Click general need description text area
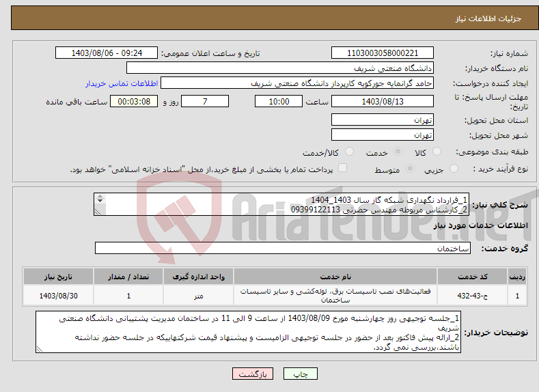 click(x=281, y=204)
